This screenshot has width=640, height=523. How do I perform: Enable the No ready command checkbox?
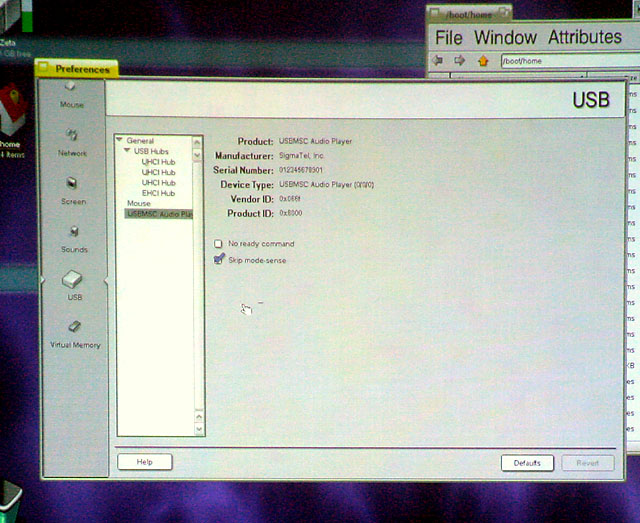click(219, 244)
